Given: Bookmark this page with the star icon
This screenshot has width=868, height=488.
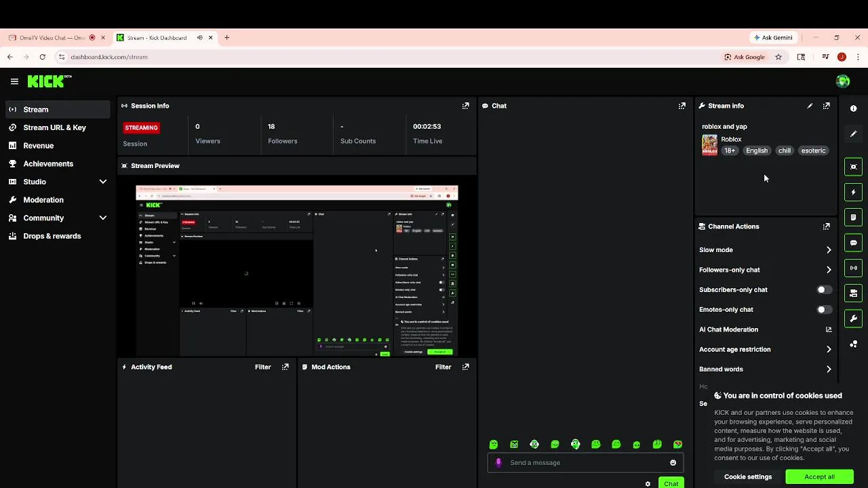Looking at the screenshot, I should click(x=778, y=57).
